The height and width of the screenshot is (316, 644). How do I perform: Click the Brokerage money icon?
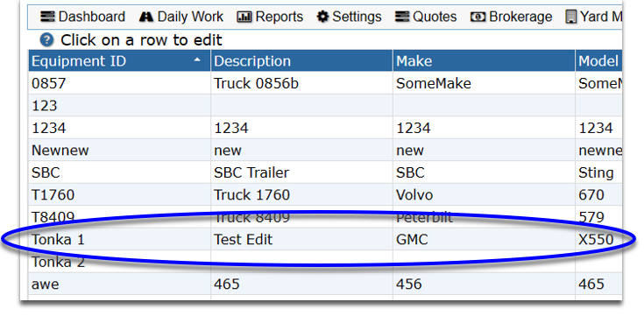[x=478, y=17]
